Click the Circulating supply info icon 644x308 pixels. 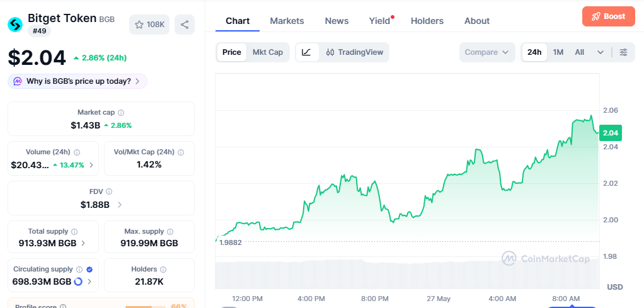pyautogui.click(x=80, y=270)
